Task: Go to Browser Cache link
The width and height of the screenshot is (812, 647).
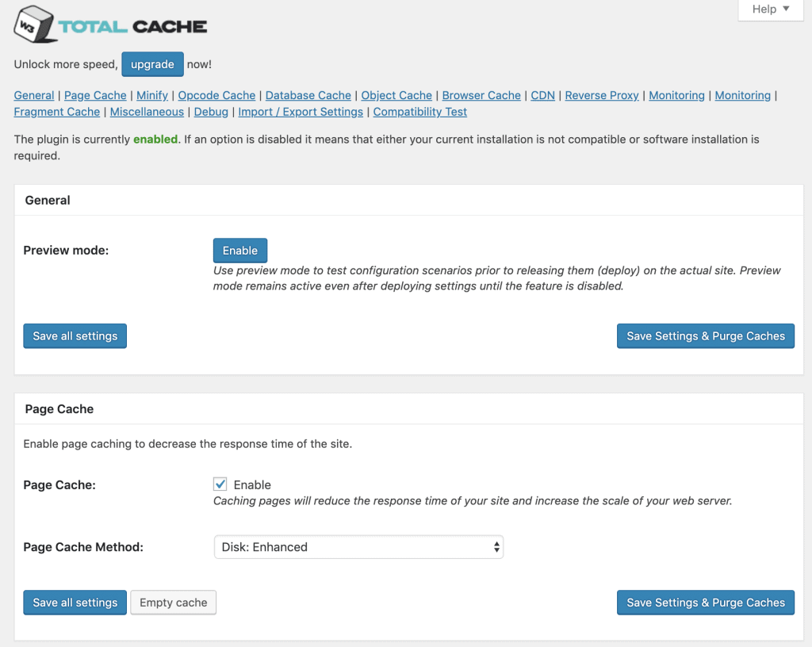Action: (481, 95)
